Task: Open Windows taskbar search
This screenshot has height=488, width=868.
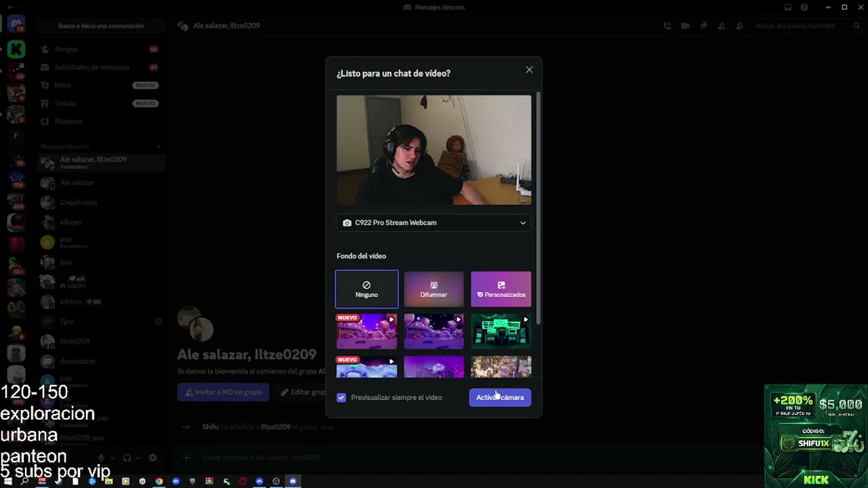Action: click(25, 481)
